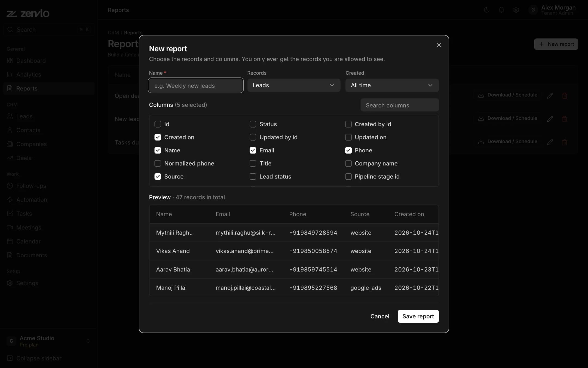Open Alex Morgan user menu

[552, 10]
